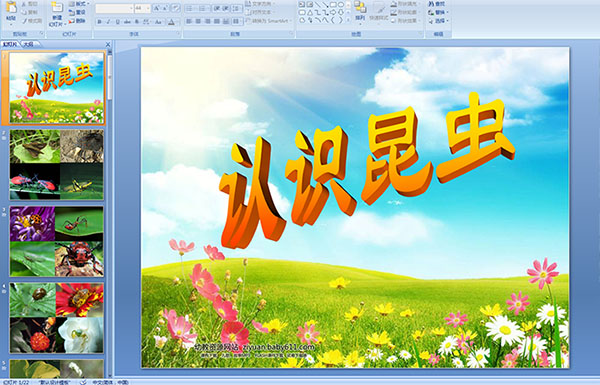Toggle Bold formatting

[x=99, y=22]
